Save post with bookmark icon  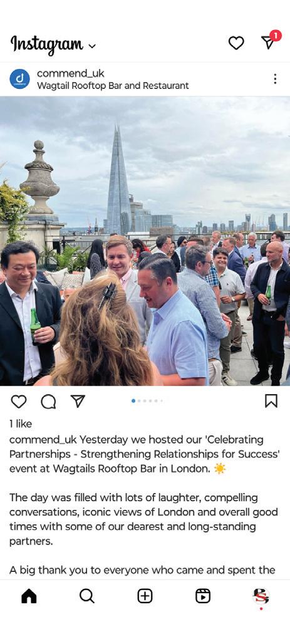coord(271,401)
